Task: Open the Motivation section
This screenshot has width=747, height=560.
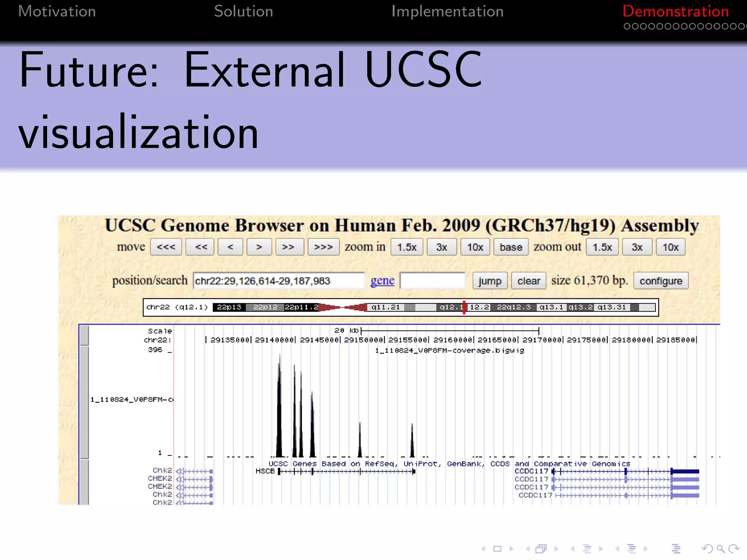Action: coord(57,11)
